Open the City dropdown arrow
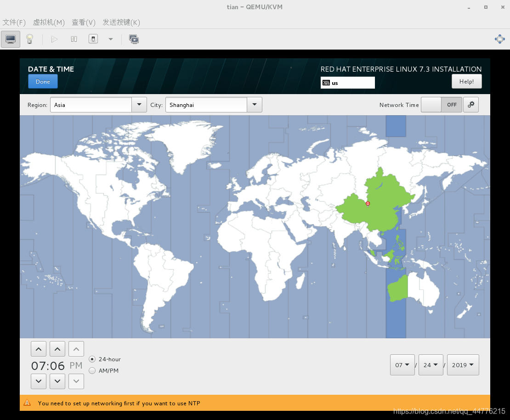Viewport: 510px width, 420px height. click(x=255, y=105)
